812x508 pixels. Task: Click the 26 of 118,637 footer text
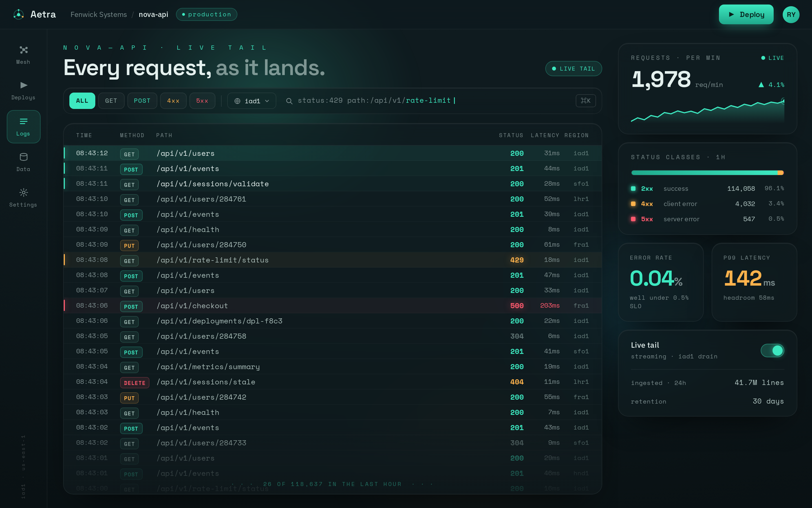pyautogui.click(x=332, y=484)
